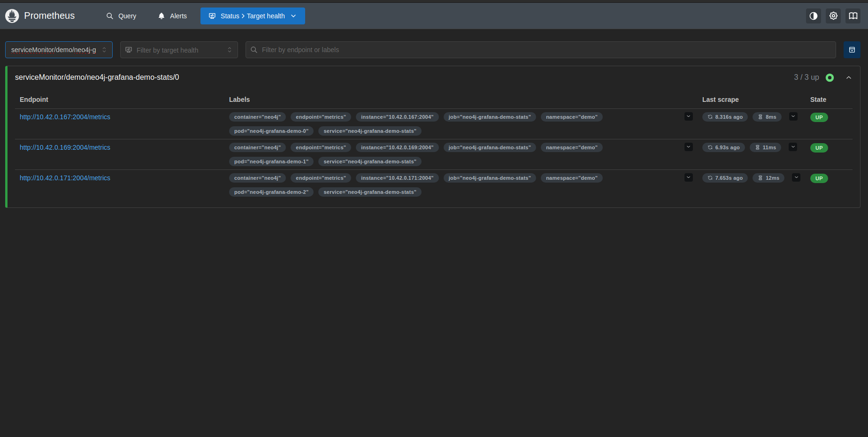The width and height of the screenshot is (868, 437).
Task: Toggle the light/dark theme icon
Action: 814,16
